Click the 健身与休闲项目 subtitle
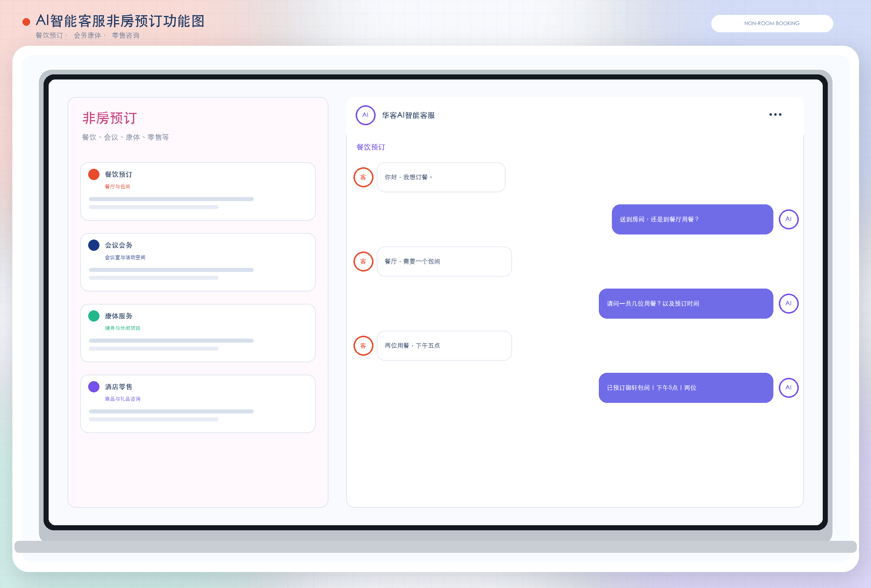The image size is (871, 588). point(123,328)
